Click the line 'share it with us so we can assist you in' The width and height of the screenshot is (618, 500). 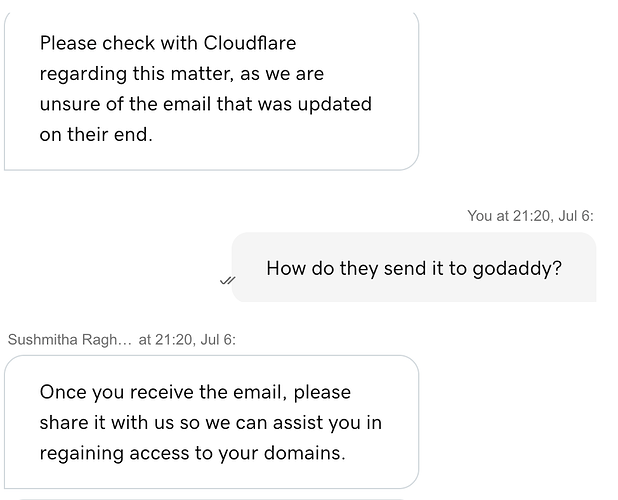210,423
